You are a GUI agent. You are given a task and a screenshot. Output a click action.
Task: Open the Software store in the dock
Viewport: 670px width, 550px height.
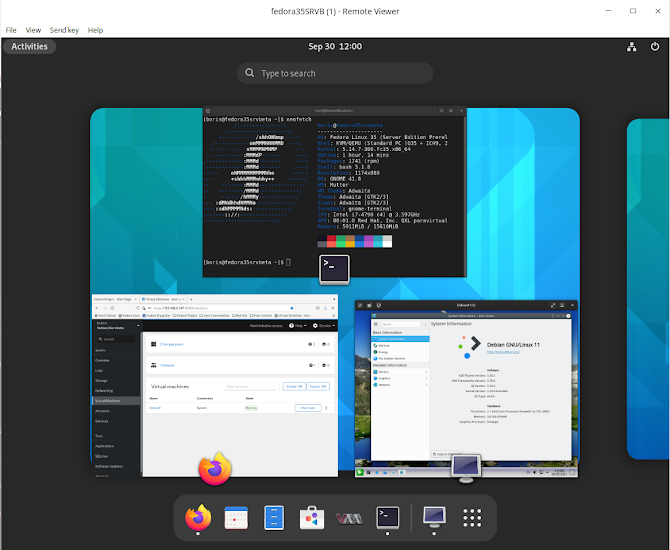(x=312, y=518)
